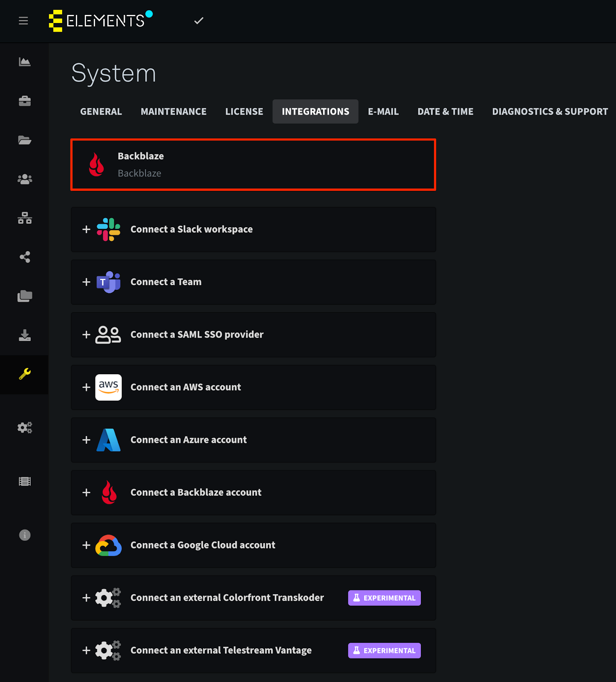616x682 pixels.
Task: Click the checkmark icon in the header
Action: click(x=199, y=20)
